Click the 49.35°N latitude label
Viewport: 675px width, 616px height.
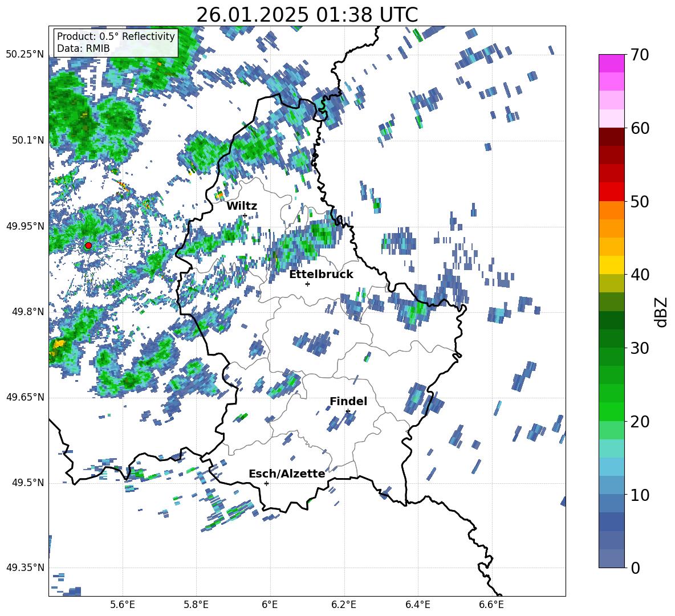coord(25,568)
